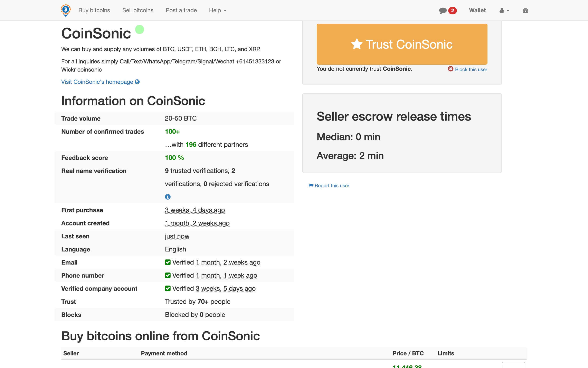The height and width of the screenshot is (368, 588).
Task: Click the 'Information on CoinSonic' heading
Action: pos(133,101)
